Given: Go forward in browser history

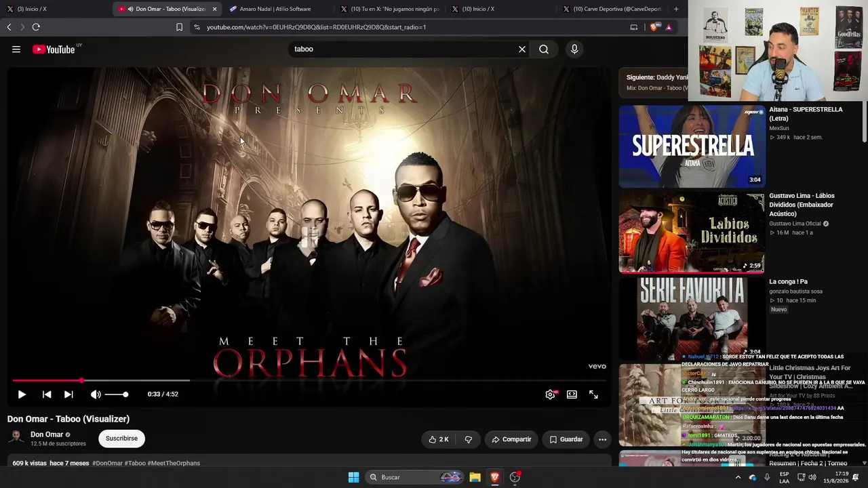Looking at the screenshot, I should pos(22,27).
